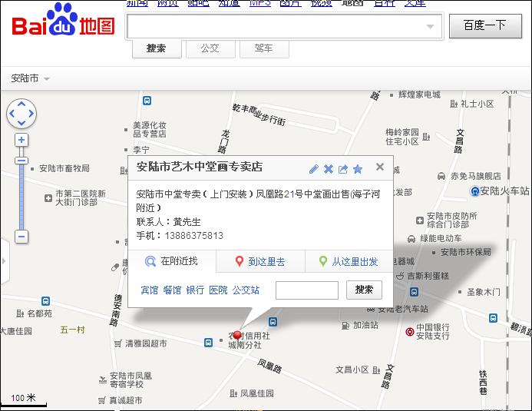The width and height of the screenshot is (532, 411).
Task: Click the 清雅园超市 map label
Action: (x=146, y=343)
